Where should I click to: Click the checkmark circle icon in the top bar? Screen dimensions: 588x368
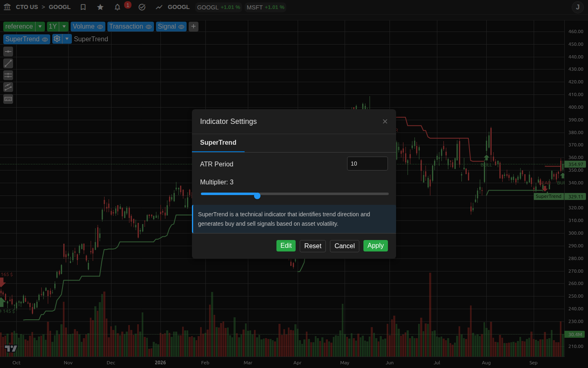pos(142,7)
